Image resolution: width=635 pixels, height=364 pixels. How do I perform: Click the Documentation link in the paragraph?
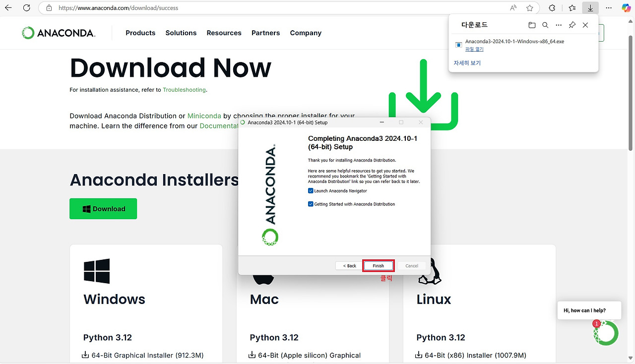[219, 126]
